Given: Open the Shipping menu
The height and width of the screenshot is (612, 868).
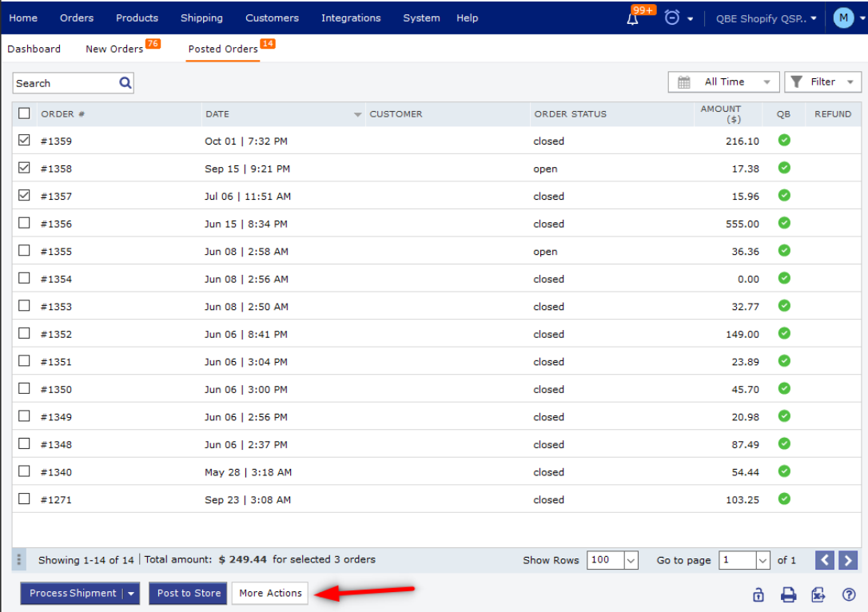Looking at the screenshot, I should [201, 18].
